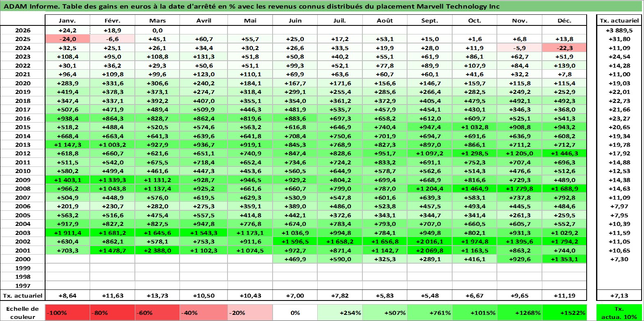Select the 0,0 cell for March 2026

point(157,30)
